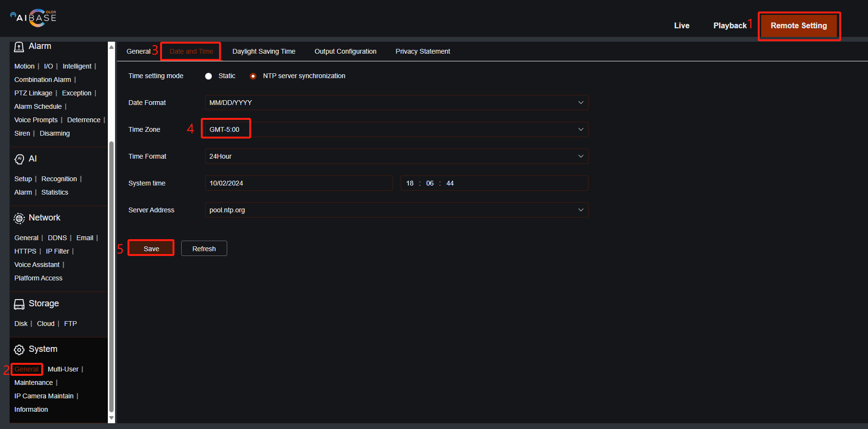The height and width of the screenshot is (429, 868).
Task: Open system Information page
Action: [31, 409]
